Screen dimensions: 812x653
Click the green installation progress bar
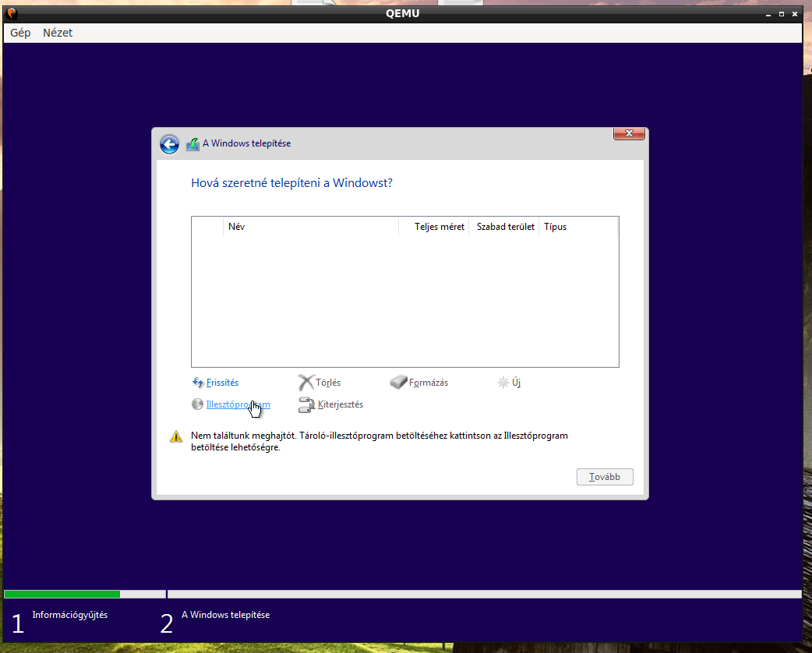click(x=62, y=594)
